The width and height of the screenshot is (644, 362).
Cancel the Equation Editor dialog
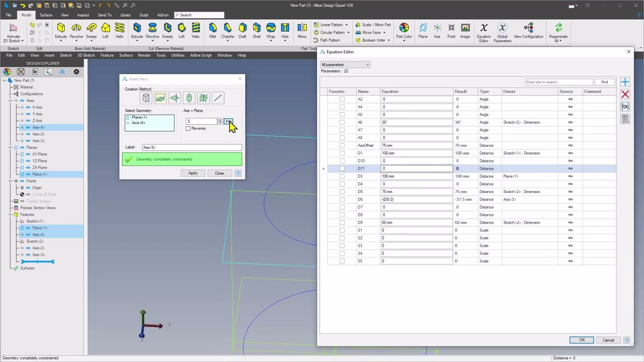click(x=608, y=340)
